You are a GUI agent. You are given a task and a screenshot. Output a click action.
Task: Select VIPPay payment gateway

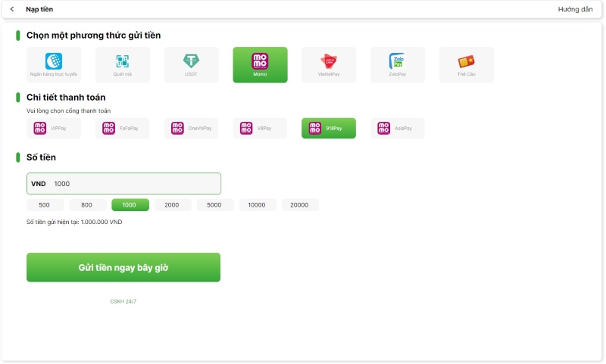point(54,129)
